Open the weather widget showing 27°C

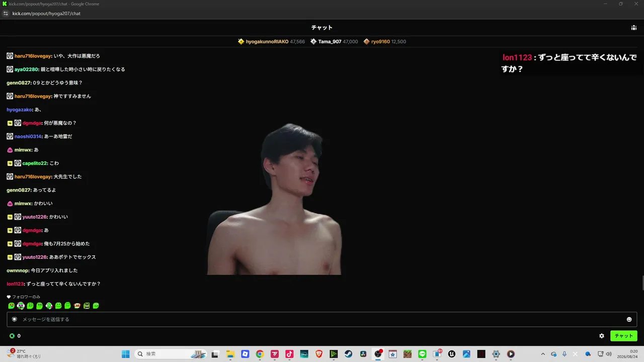coord(24,354)
